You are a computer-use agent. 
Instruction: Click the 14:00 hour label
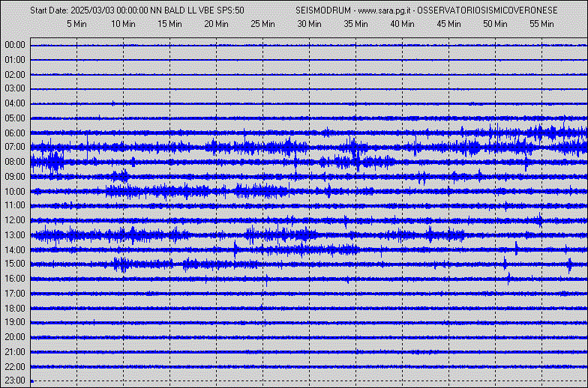(15, 250)
